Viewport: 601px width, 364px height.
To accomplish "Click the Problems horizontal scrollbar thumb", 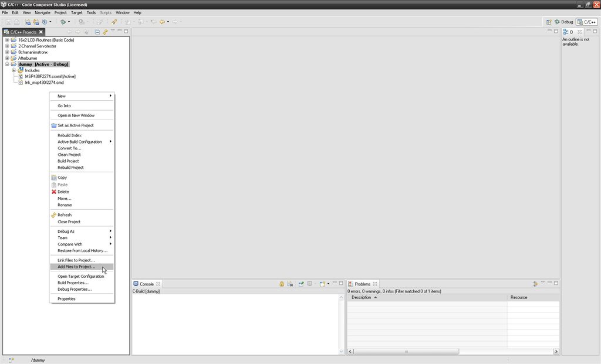I will (406, 351).
